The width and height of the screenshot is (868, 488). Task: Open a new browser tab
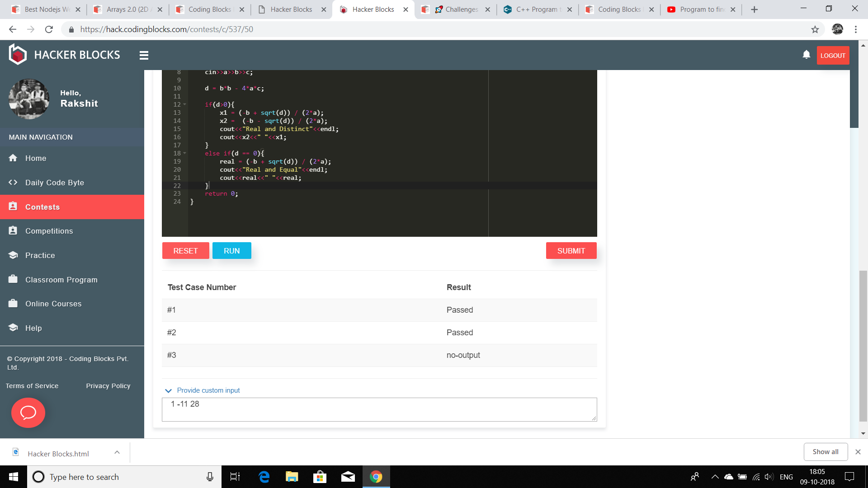point(754,9)
